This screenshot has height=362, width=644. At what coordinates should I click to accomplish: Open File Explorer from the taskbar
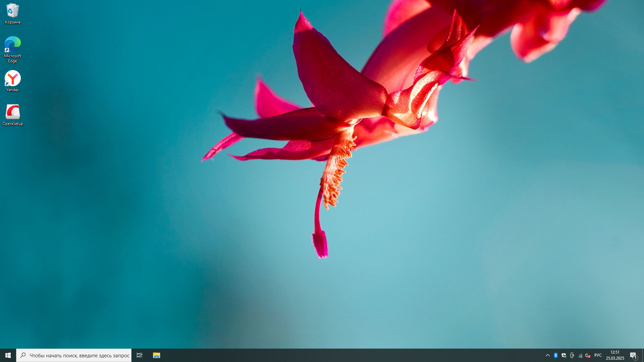pyautogui.click(x=156, y=355)
